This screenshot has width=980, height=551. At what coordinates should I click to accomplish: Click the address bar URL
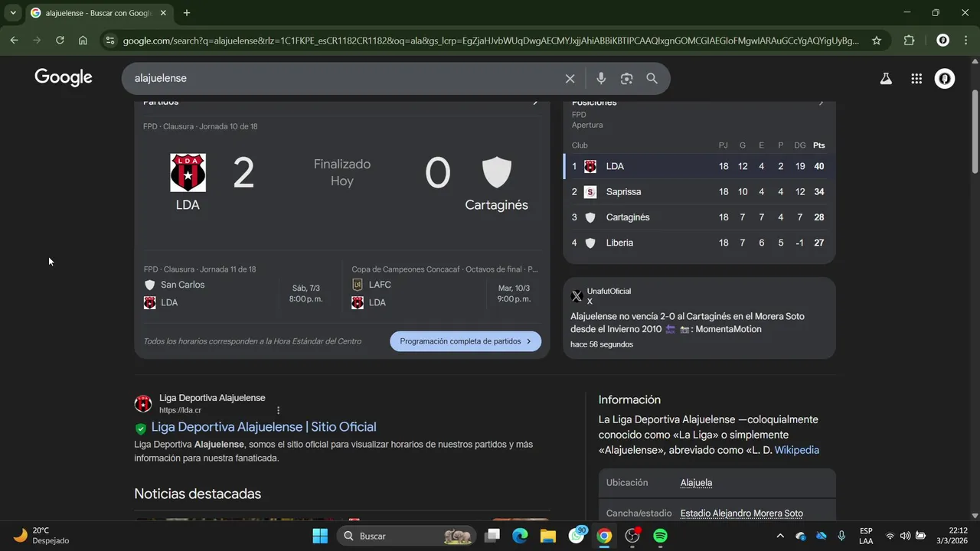tap(490, 41)
